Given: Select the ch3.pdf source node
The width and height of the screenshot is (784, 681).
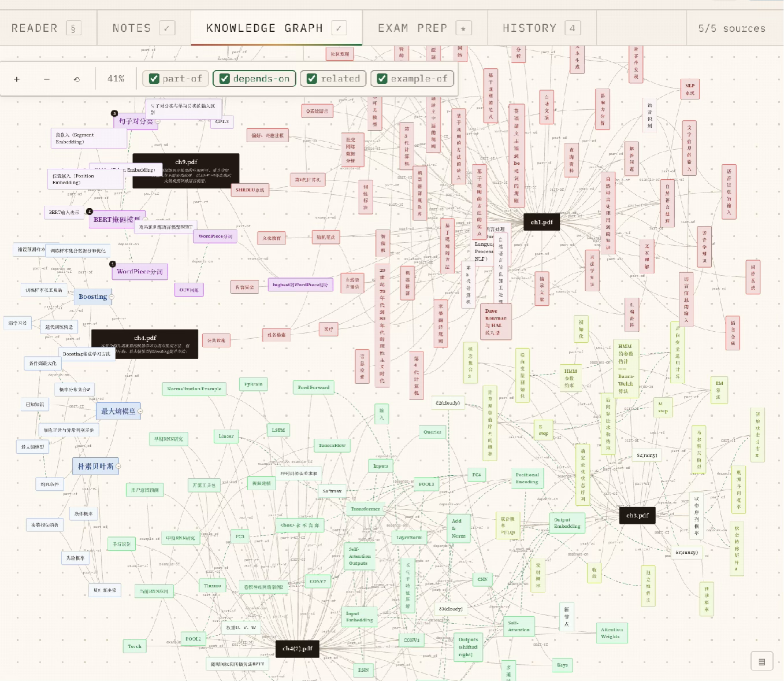Looking at the screenshot, I should pyautogui.click(x=637, y=515).
